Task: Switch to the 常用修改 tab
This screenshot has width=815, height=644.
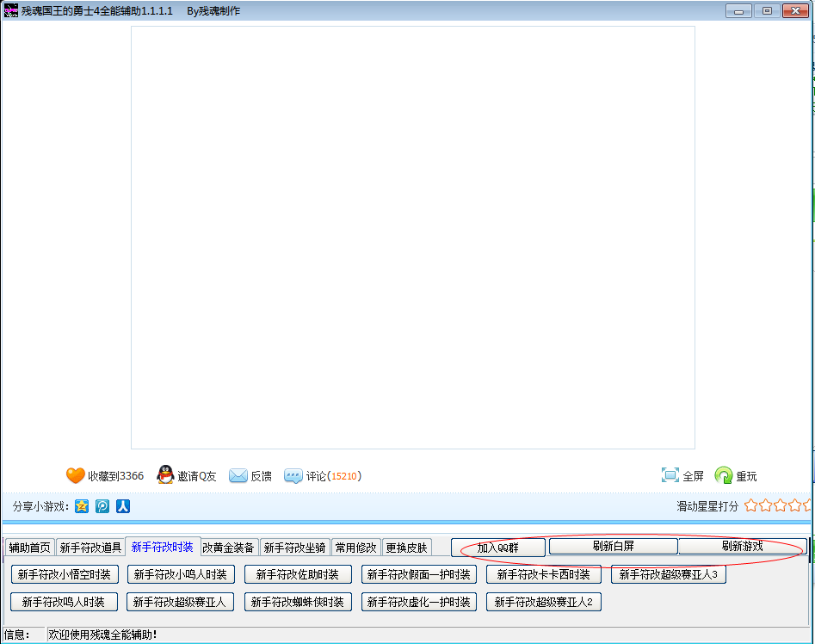Action: tap(356, 548)
